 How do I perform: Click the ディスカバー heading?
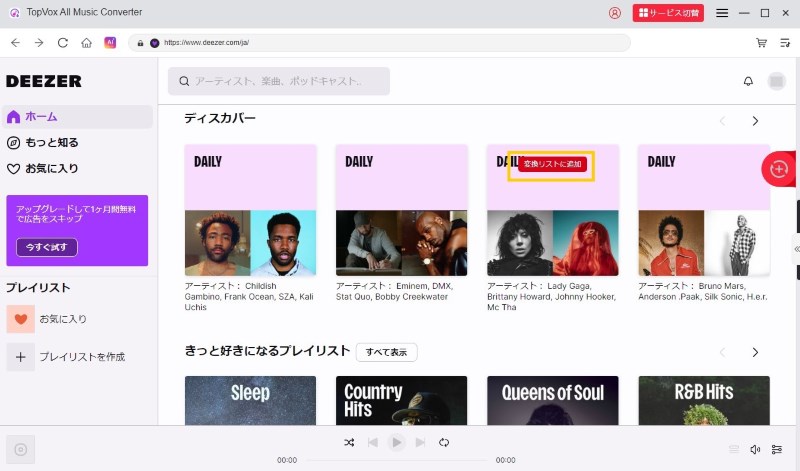click(220, 118)
